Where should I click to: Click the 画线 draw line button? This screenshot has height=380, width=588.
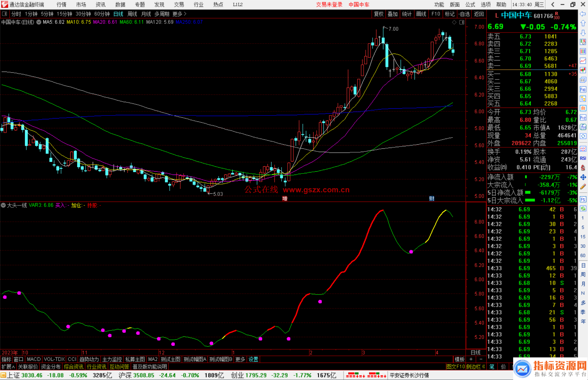[421, 14]
